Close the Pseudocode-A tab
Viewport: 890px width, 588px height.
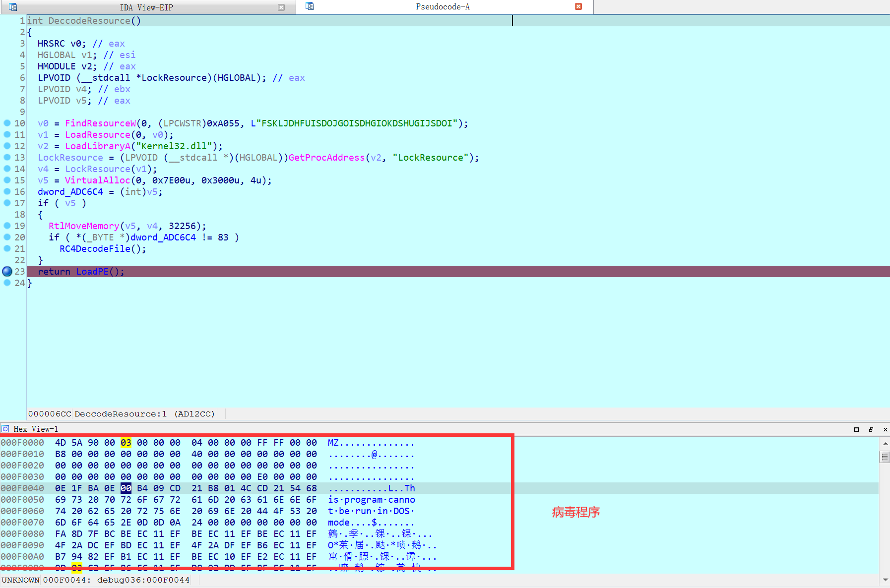(578, 6)
